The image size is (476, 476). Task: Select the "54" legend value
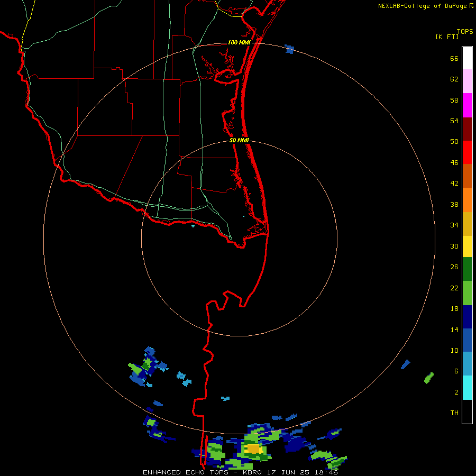[x=454, y=121]
